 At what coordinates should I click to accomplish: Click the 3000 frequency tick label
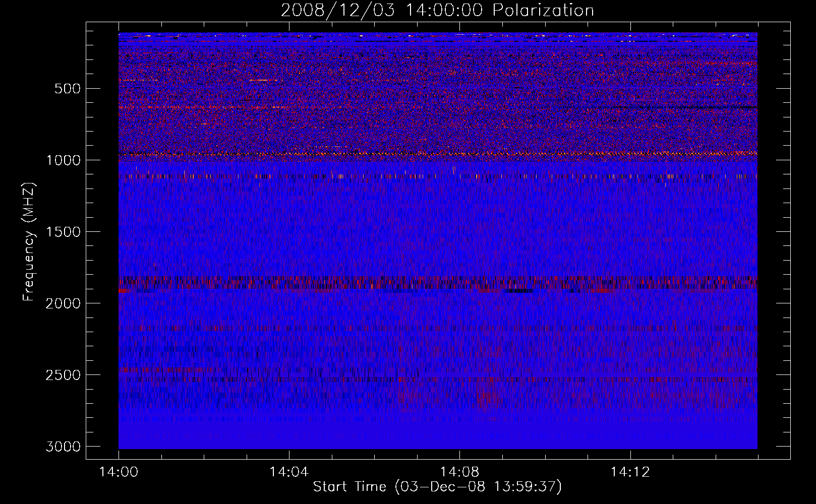coord(63,447)
